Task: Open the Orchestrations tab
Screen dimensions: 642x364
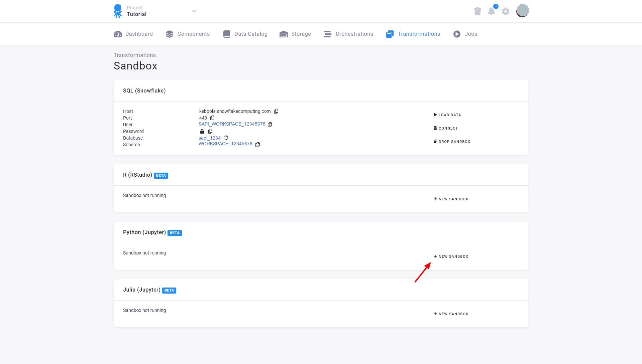Action: click(348, 34)
